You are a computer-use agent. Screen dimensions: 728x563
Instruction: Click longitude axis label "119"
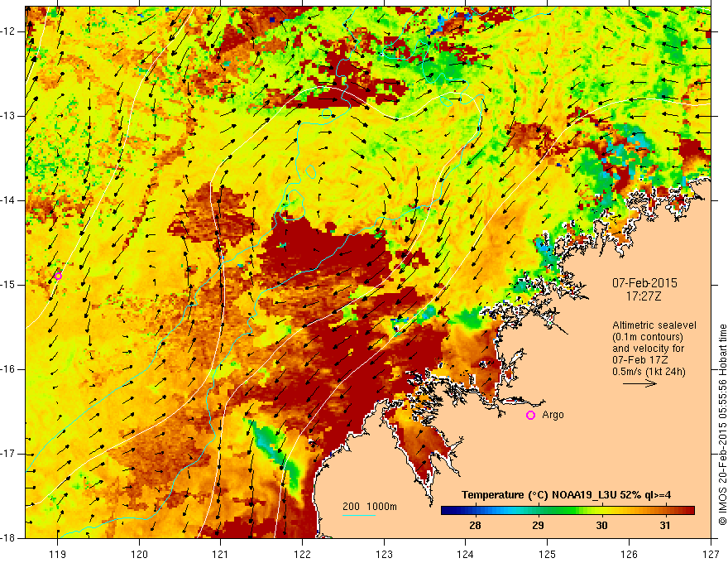coord(58,554)
